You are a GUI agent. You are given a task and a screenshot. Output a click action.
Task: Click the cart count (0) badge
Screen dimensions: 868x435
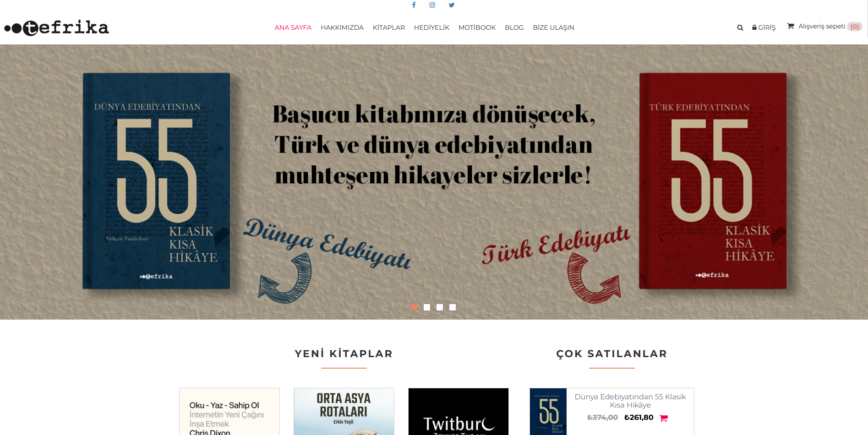(855, 27)
